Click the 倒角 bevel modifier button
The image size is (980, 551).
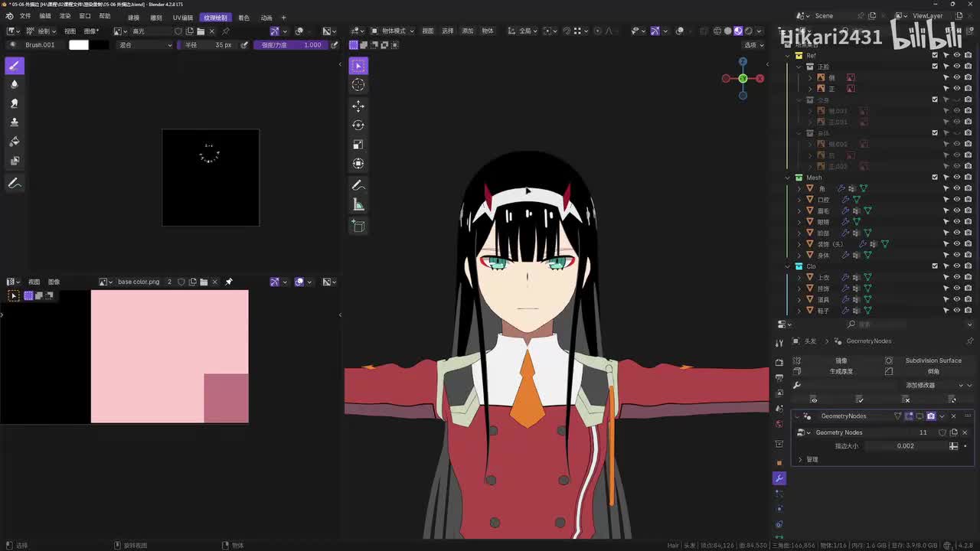click(x=927, y=371)
